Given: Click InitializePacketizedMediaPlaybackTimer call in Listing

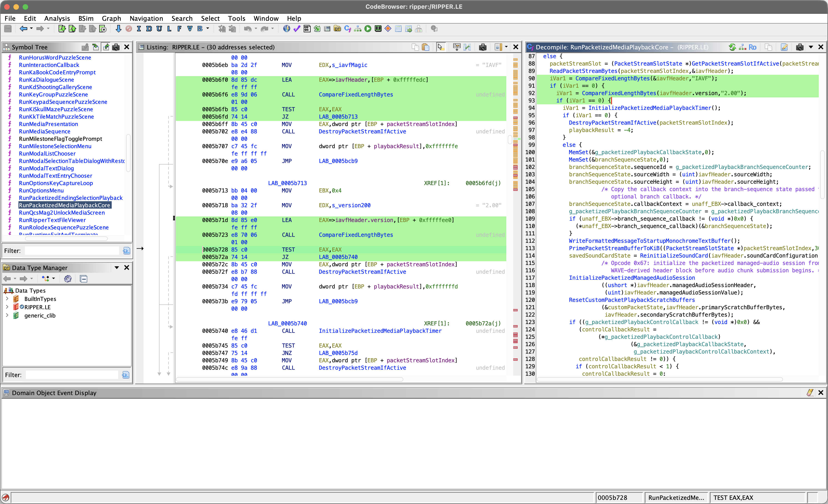Looking at the screenshot, I should pyautogui.click(x=380, y=331).
